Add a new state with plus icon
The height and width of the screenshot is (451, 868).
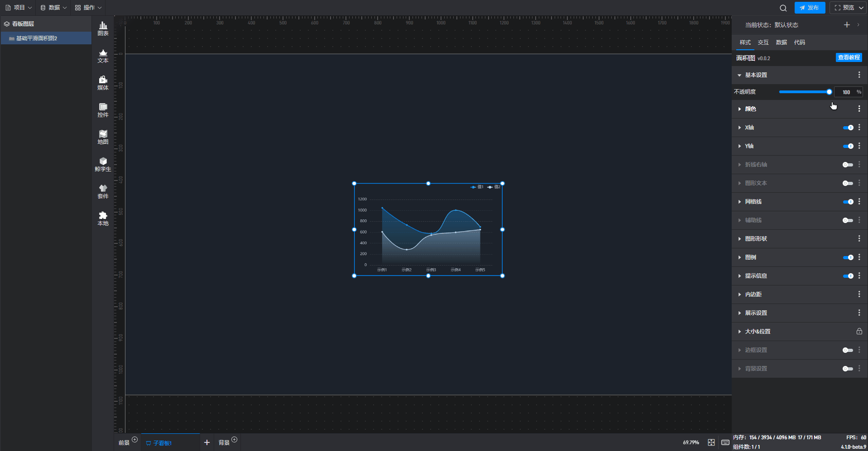point(847,25)
